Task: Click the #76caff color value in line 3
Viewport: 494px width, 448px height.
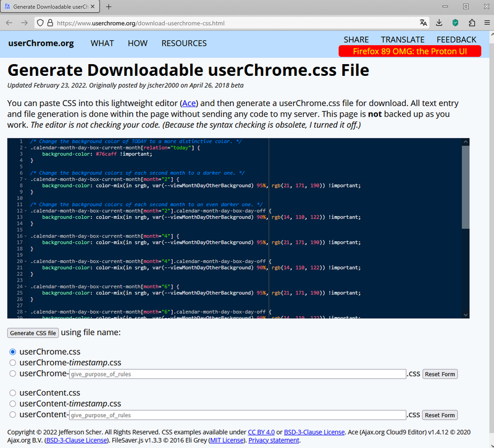Action: pos(106,154)
